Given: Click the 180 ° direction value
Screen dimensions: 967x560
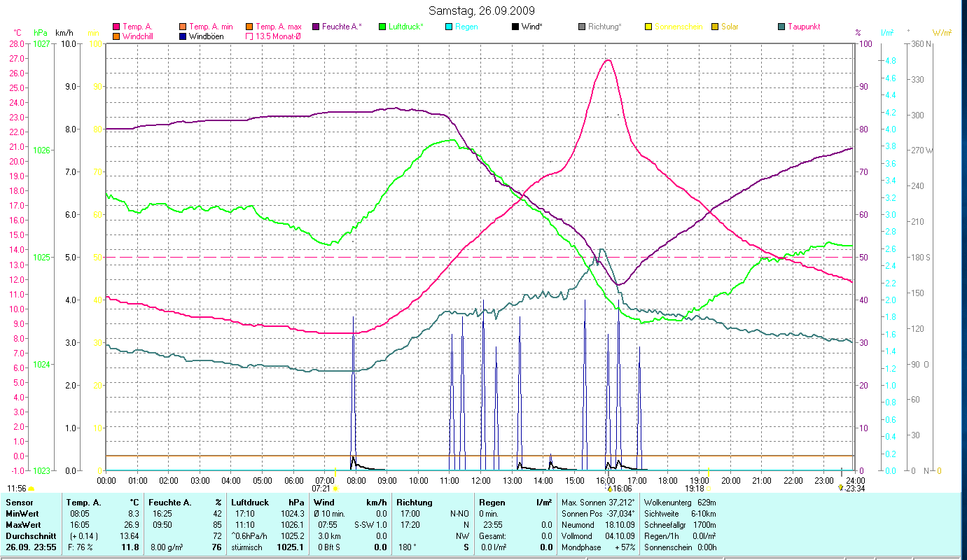Looking at the screenshot, I should pos(409,547).
